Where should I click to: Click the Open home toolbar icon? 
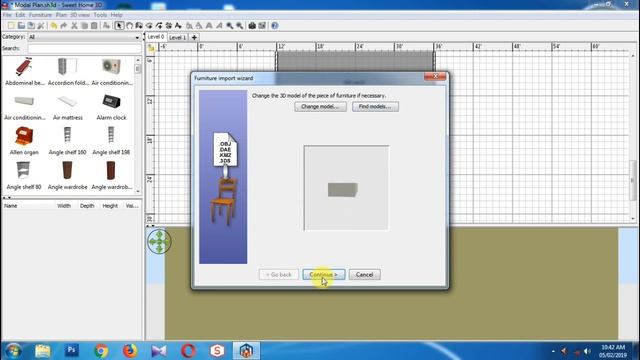click(21, 26)
